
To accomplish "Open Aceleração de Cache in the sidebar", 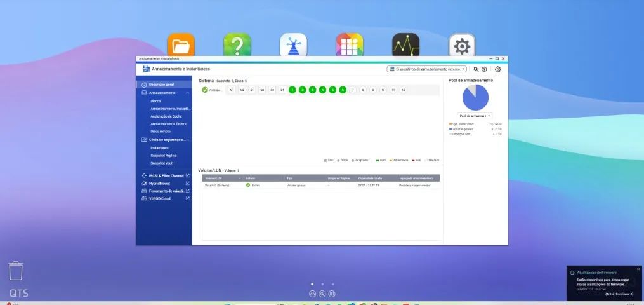I will click(165, 116).
